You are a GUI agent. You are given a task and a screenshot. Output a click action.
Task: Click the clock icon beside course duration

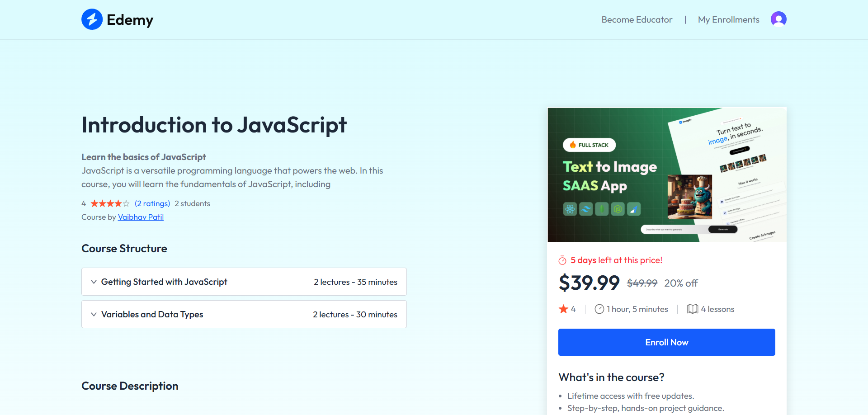[599, 309]
